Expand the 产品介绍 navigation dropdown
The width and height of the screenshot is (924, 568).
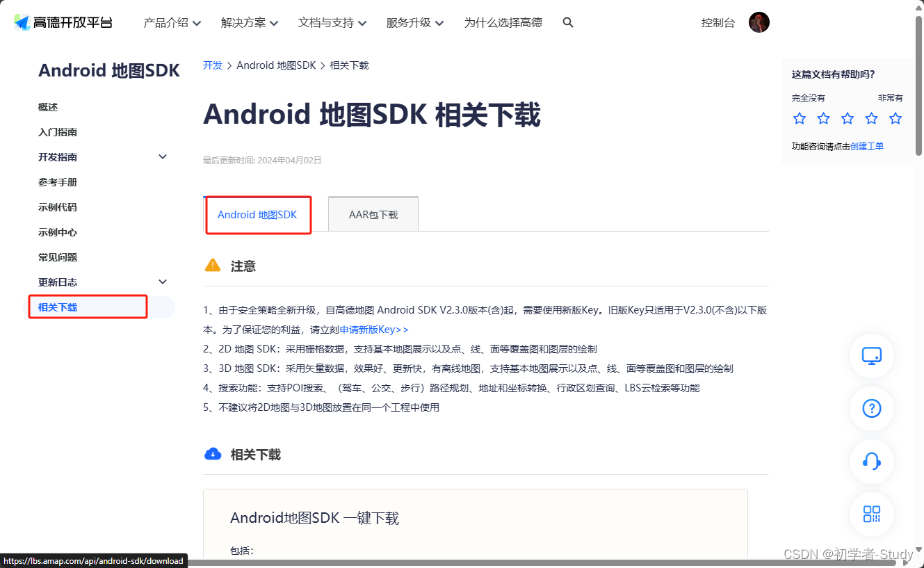pos(172,22)
